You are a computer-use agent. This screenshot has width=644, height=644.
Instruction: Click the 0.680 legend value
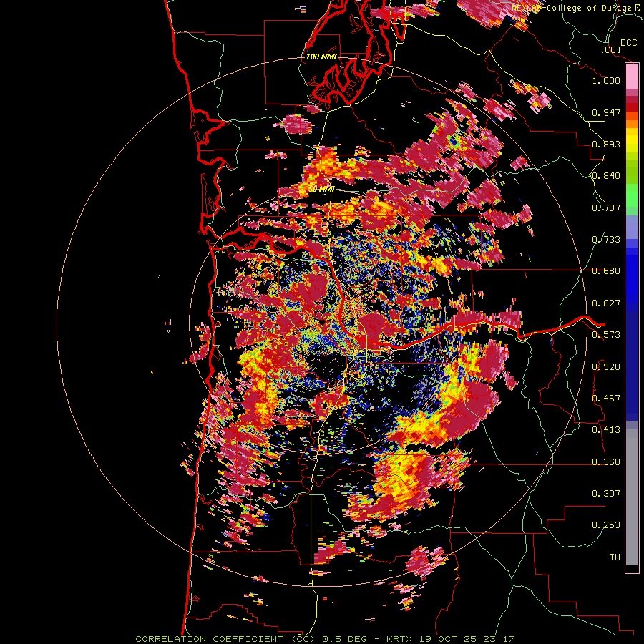(606, 271)
